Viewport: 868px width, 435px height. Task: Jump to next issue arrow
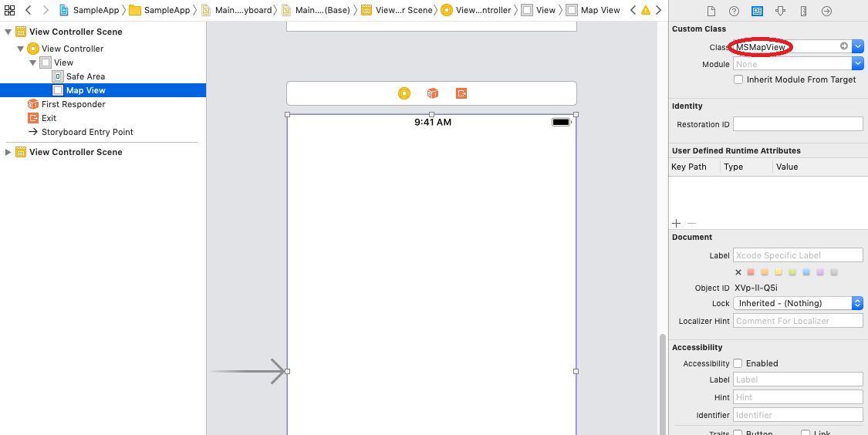pyautogui.click(x=658, y=10)
